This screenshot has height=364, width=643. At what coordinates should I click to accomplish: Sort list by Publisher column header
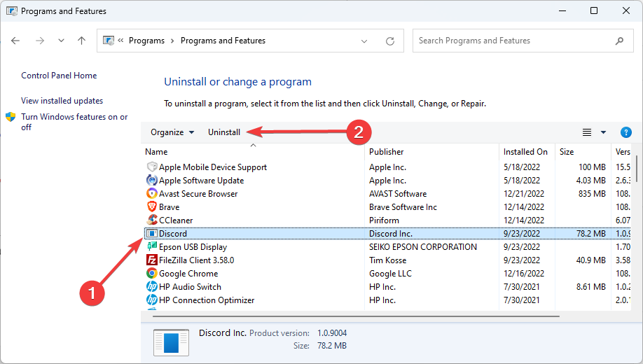pos(387,152)
